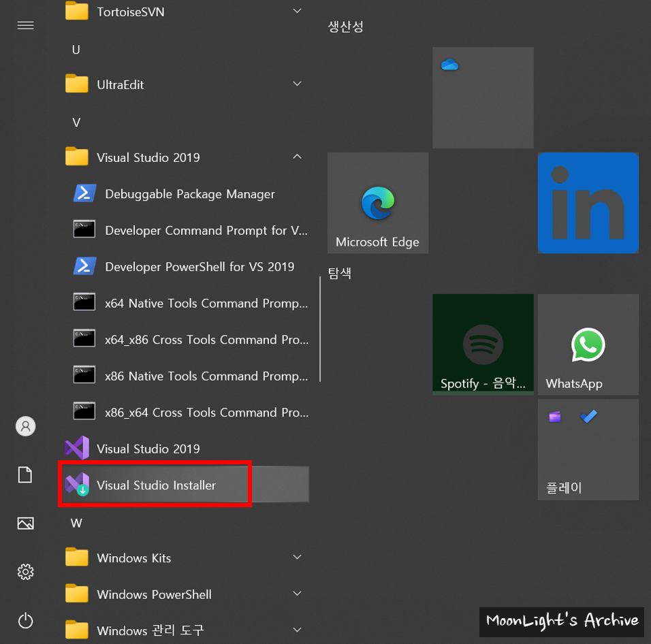Click the app list scrollbar thumb
The width and height of the screenshot is (651, 644).
click(x=320, y=329)
